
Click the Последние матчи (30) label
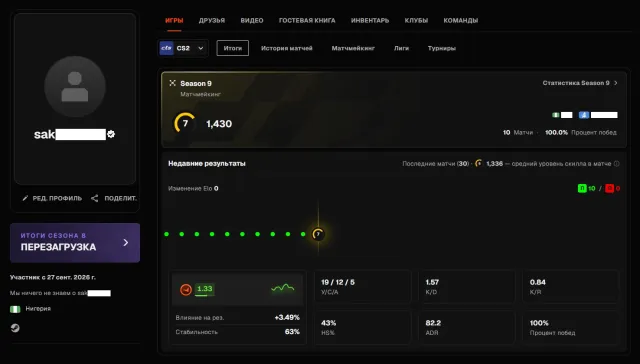pos(436,164)
